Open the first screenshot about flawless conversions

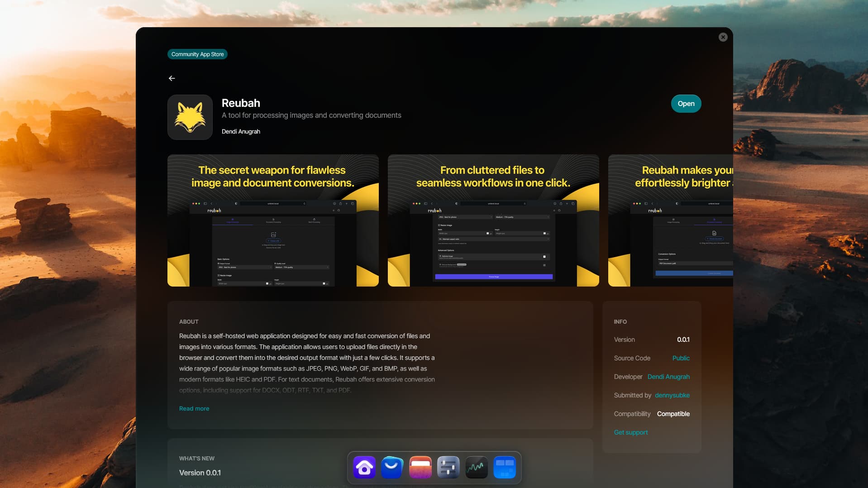click(x=273, y=220)
